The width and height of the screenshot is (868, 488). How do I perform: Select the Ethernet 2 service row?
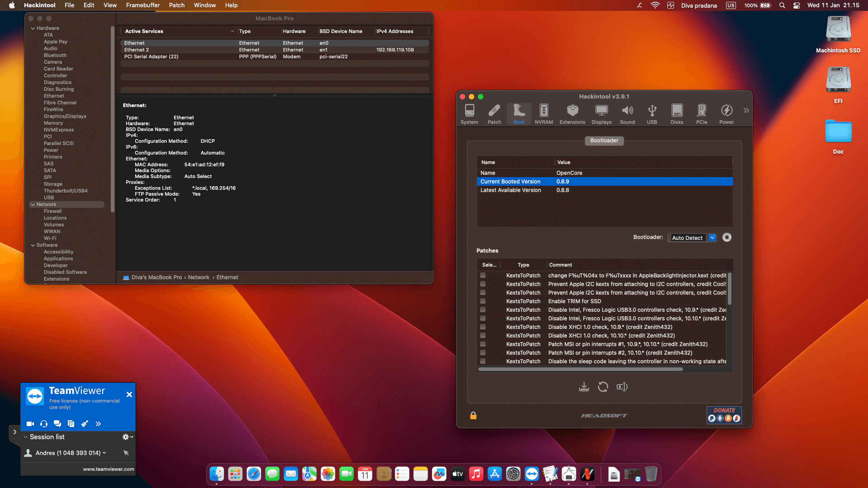[137, 50]
